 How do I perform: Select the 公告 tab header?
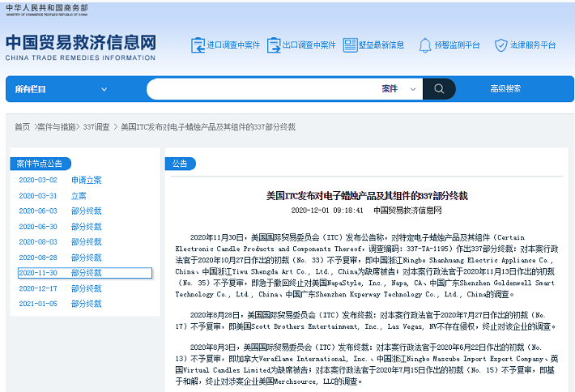tap(180, 164)
